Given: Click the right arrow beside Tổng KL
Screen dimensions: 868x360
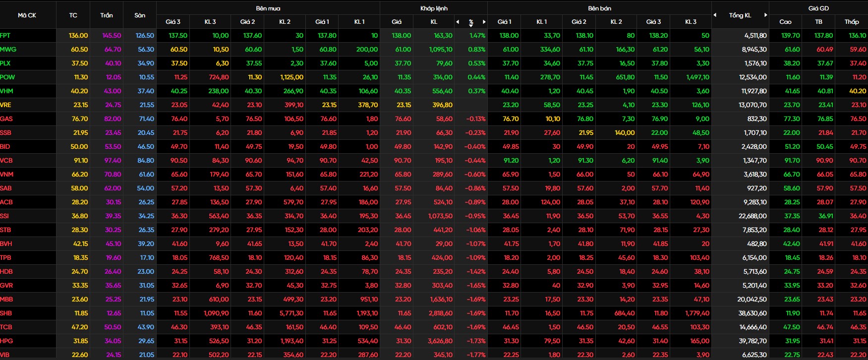Looking at the screenshot, I should 765,15.
